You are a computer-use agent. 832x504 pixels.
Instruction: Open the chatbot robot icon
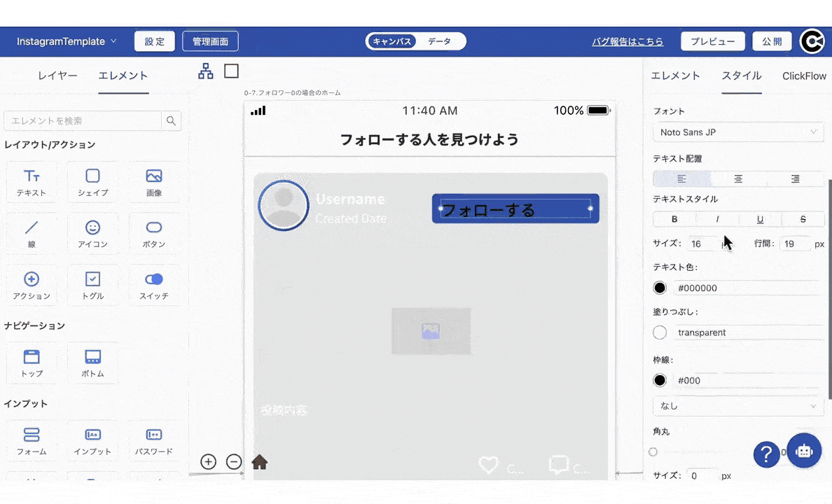coord(803,451)
